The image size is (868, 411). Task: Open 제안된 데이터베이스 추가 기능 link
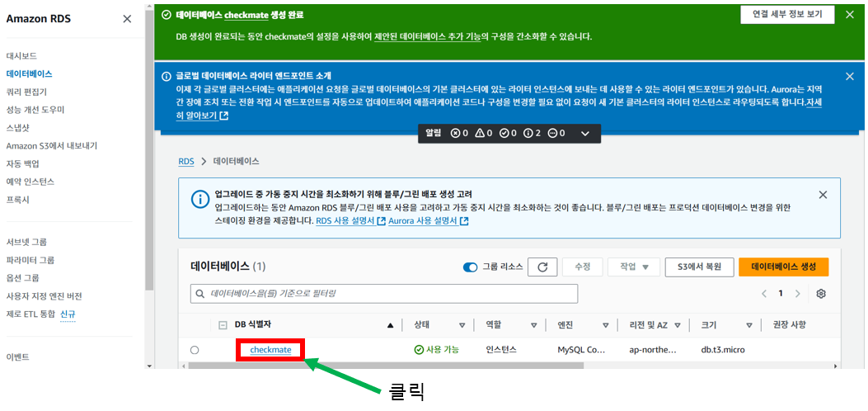click(427, 36)
